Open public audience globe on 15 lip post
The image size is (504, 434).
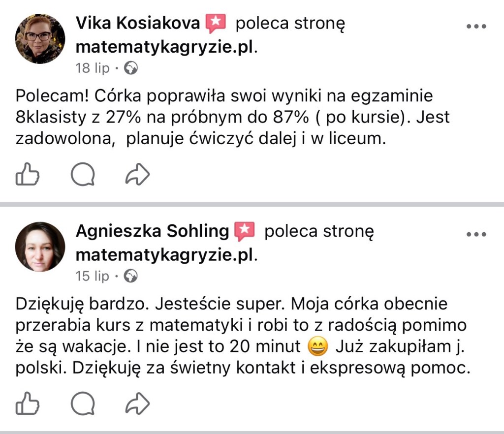(x=131, y=276)
